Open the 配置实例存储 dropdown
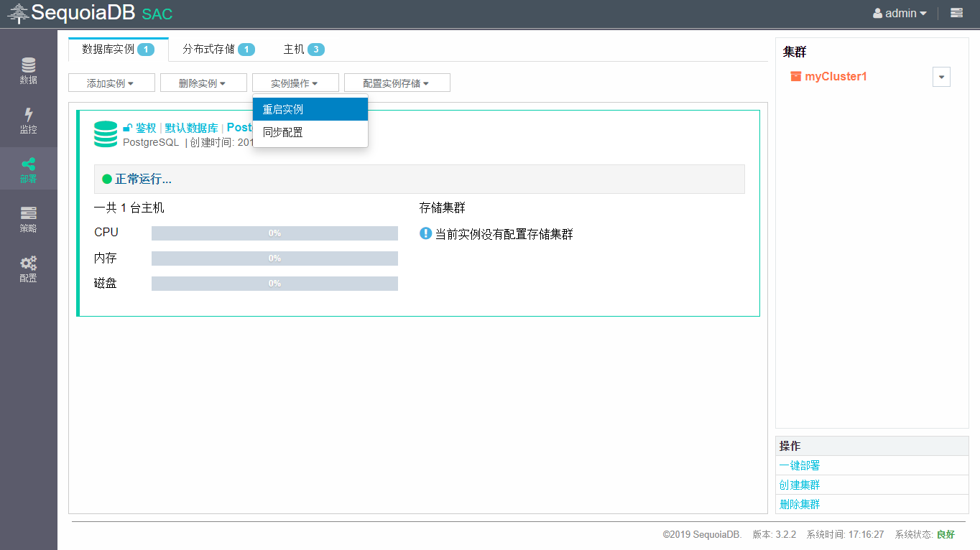The height and width of the screenshot is (550, 980). [x=397, y=83]
